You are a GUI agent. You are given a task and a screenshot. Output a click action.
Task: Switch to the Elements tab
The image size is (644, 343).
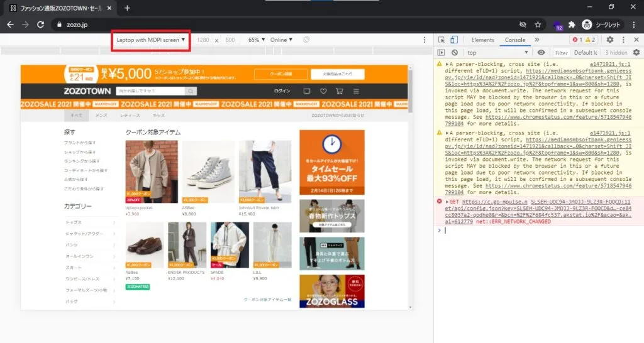[482, 40]
